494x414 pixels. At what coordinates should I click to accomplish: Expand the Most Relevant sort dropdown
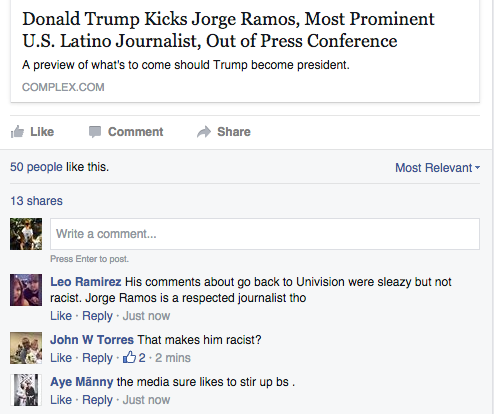point(437,168)
